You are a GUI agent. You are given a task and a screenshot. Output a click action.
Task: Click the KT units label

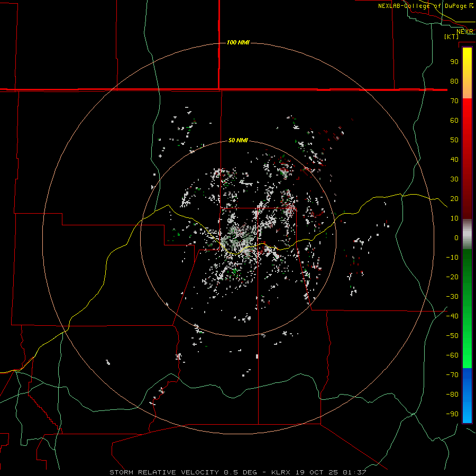[451, 36]
